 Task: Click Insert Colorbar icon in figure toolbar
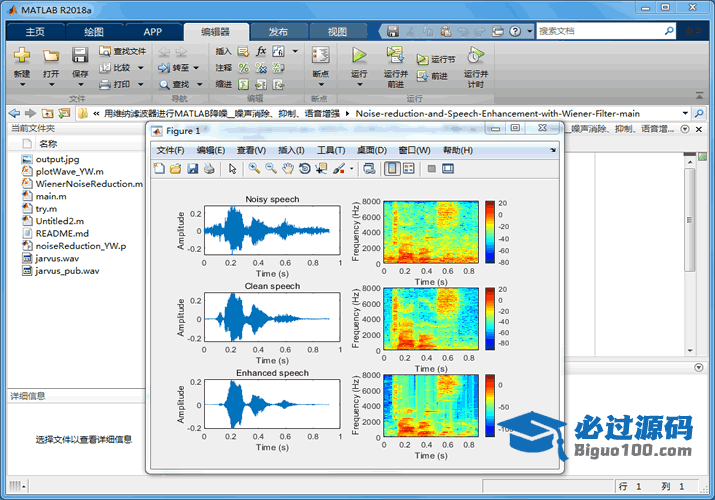[392, 169]
